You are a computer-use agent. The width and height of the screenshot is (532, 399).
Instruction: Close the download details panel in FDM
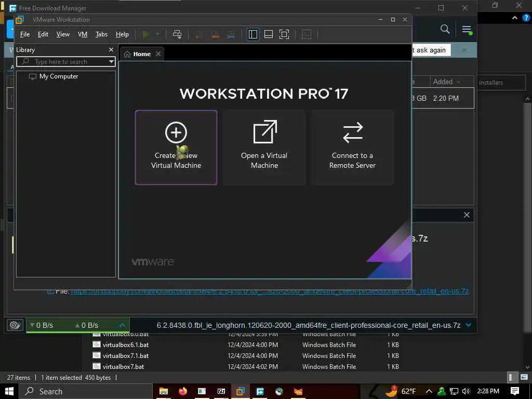[467, 215]
